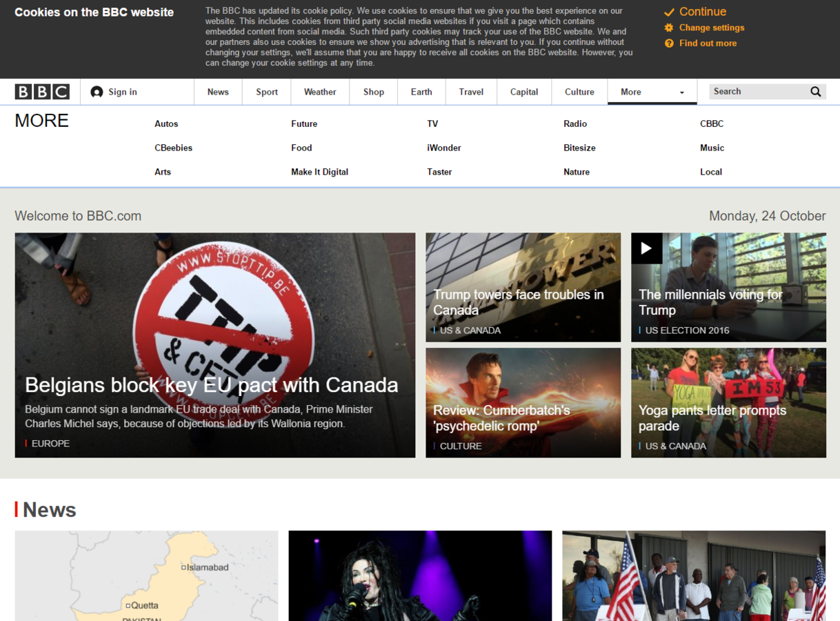Viewport: 840px width, 621px height.
Task: Open the Belgians block key EU pact headline
Action: pyautogui.click(x=212, y=384)
